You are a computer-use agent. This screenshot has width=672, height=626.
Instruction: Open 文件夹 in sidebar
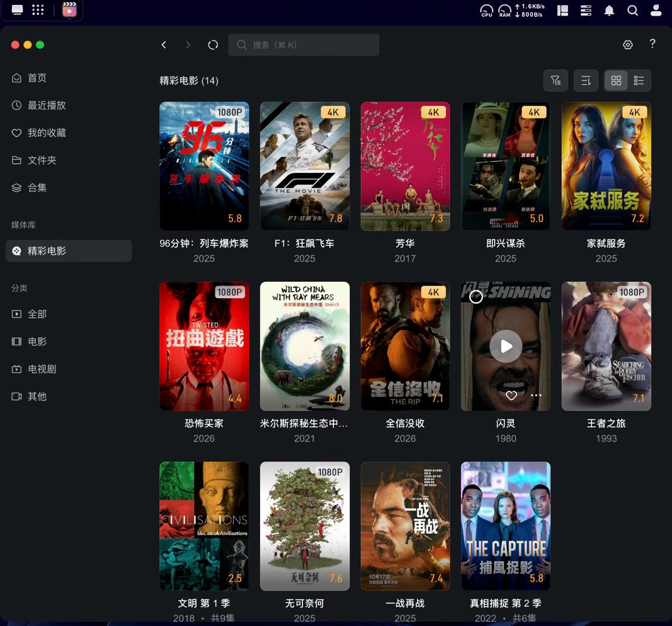pos(68,161)
